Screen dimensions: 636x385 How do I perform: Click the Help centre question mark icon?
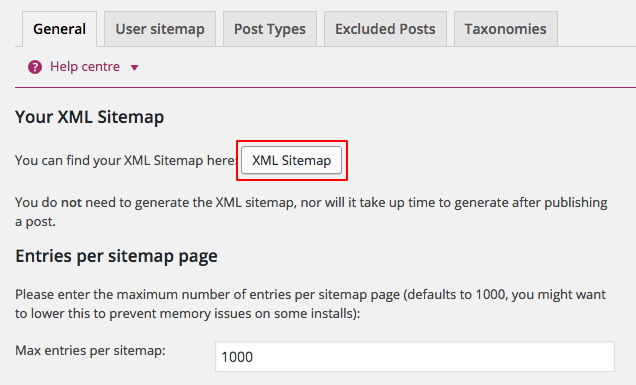(x=35, y=67)
